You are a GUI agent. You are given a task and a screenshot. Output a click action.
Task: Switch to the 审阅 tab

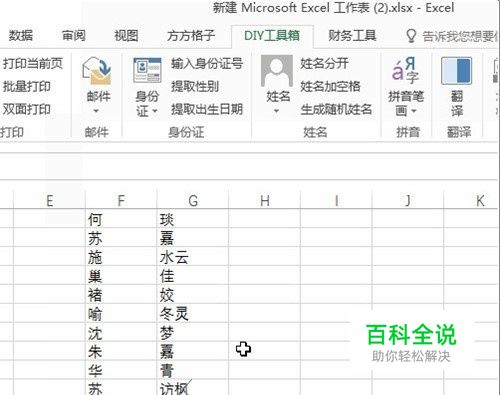74,36
